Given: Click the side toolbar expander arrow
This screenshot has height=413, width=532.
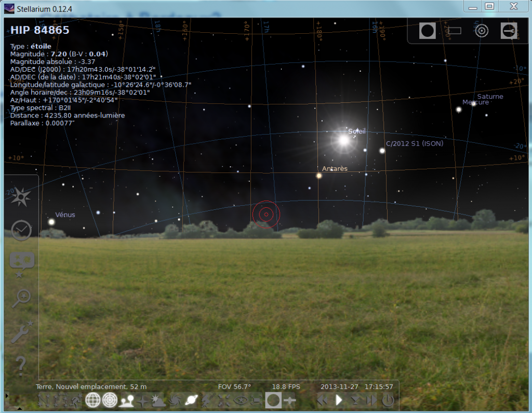Looking at the screenshot, I should pyautogui.click(x=7, y=395).
